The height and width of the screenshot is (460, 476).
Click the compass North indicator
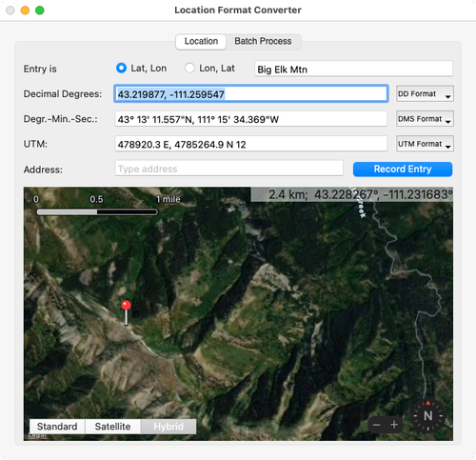click(x=427, y=415)
